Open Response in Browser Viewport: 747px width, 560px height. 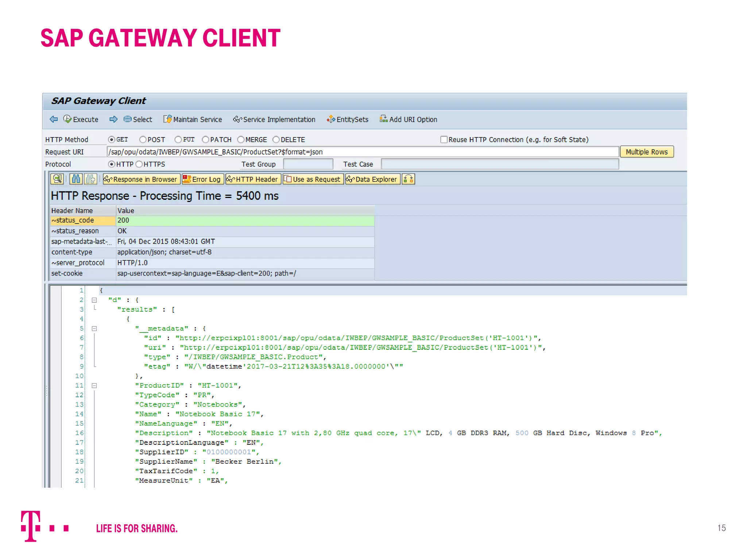[141, 179]
